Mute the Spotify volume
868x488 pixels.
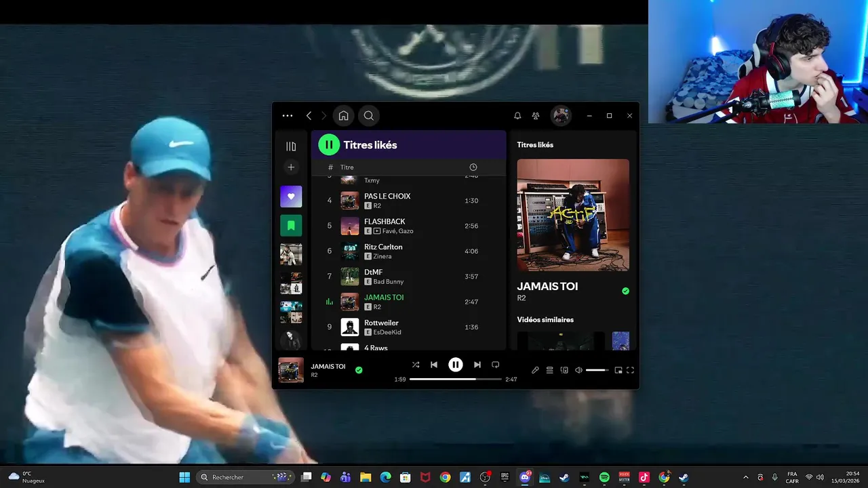(x=578, y=370)
